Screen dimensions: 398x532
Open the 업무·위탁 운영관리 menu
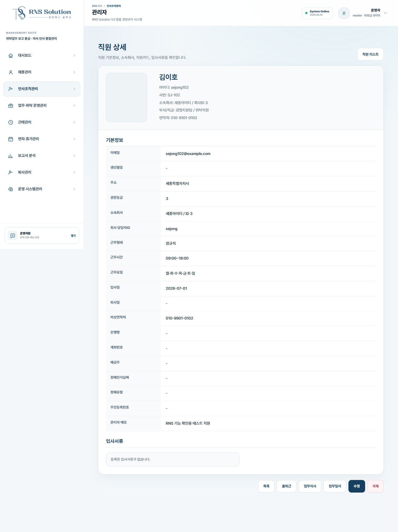(x=42, y=106)
